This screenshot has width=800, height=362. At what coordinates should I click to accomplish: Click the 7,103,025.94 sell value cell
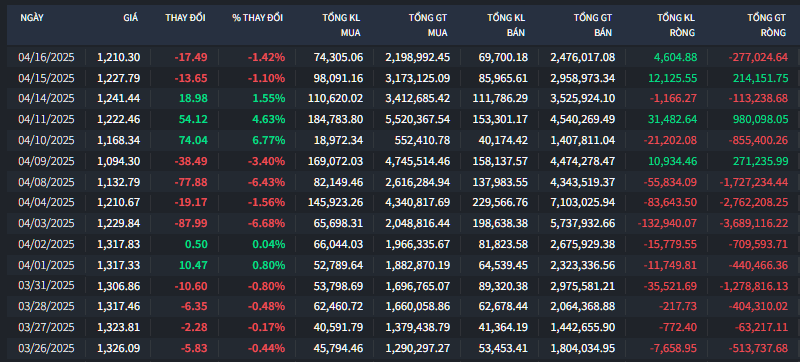coord(583,202)
